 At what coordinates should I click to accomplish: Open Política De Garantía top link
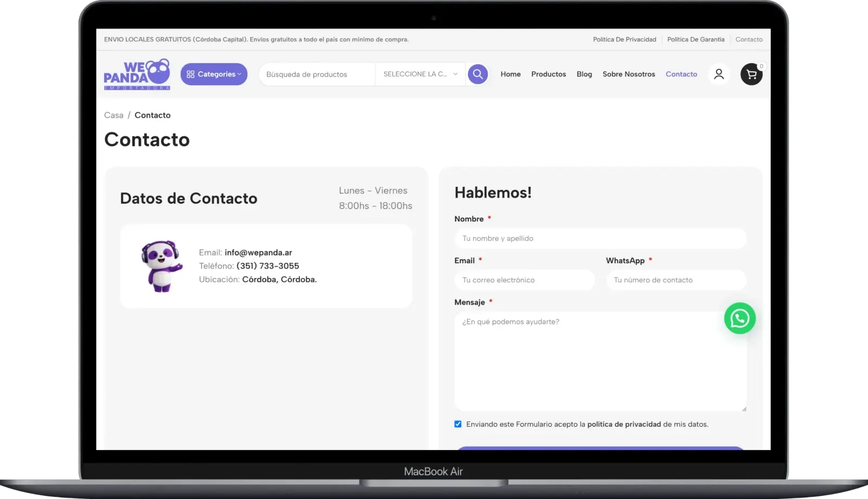pos(695,40)
